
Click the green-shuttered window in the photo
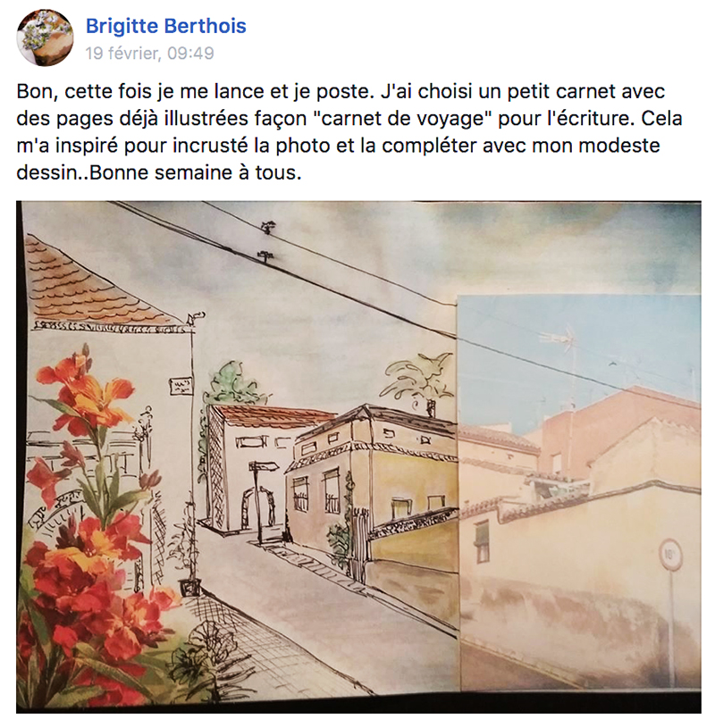(483, 542)
